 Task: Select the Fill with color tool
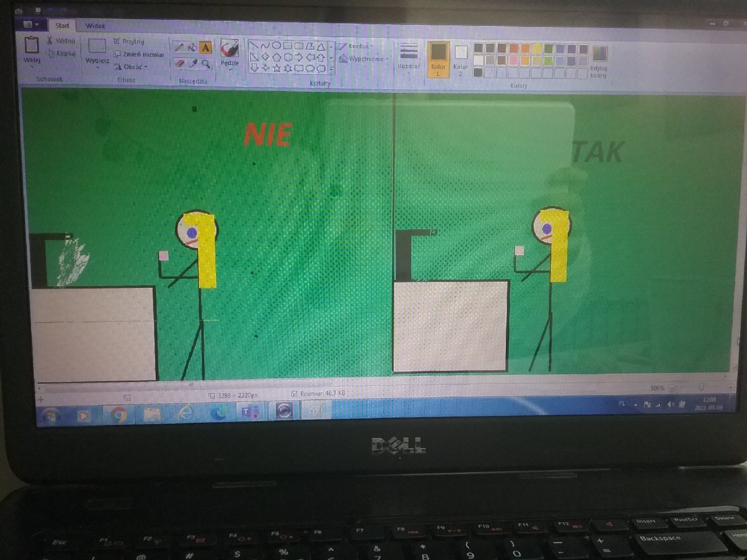pos(192,47)
